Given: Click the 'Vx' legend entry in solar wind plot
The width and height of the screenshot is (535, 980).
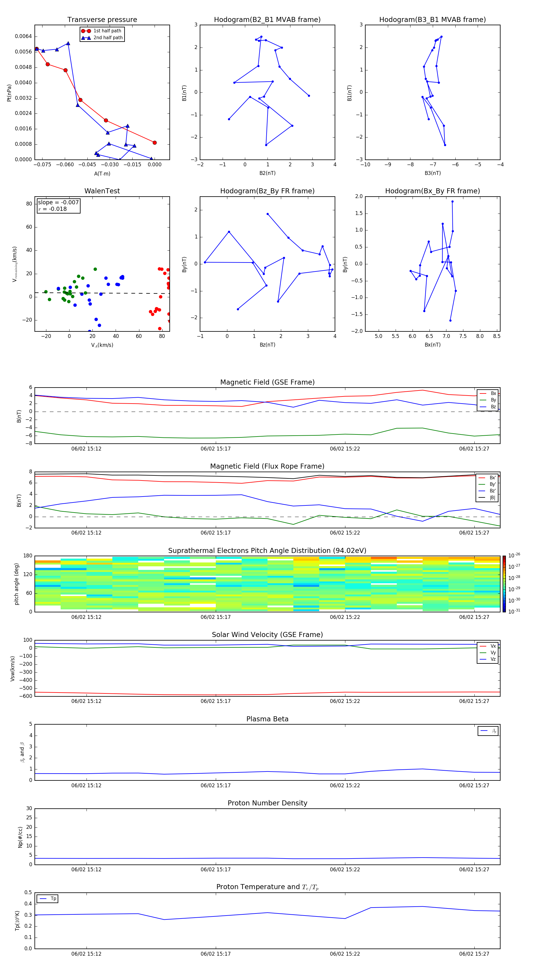Looking at the screenshot, I should (488, 646).
